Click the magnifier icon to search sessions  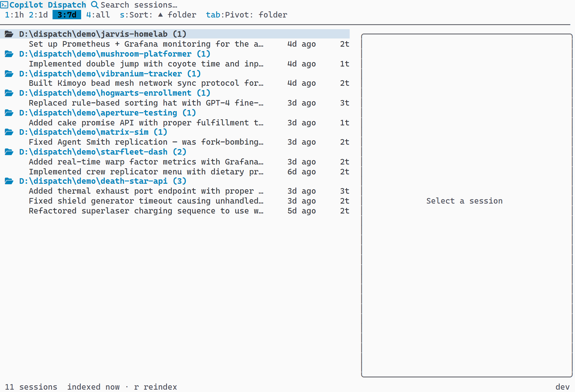94,5
